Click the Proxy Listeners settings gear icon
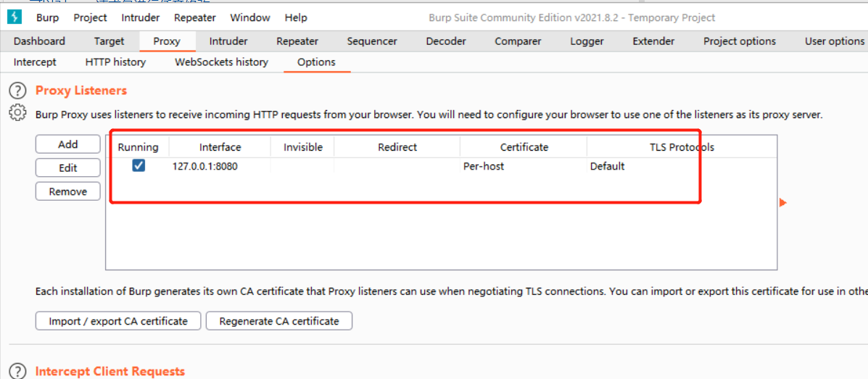 coord(17,113)
